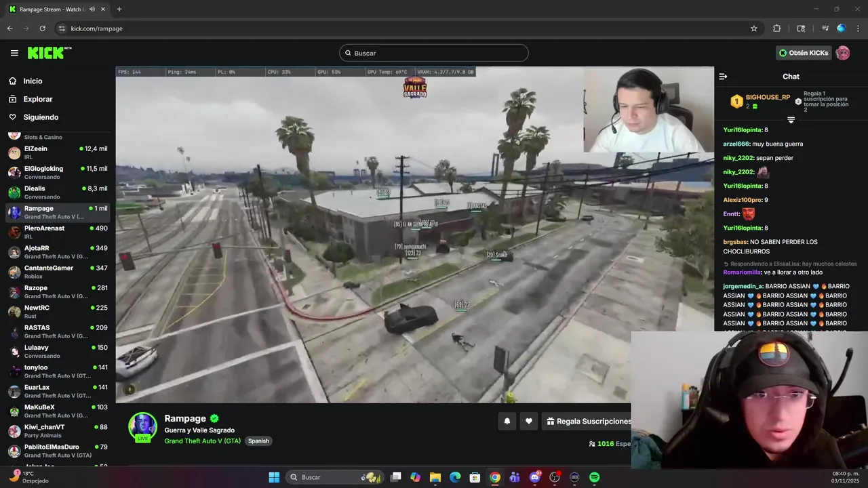This screenshot has width=868, height=488.
Task: Open the Chrome extensions puzzle icon
Action: pos(777,28)
